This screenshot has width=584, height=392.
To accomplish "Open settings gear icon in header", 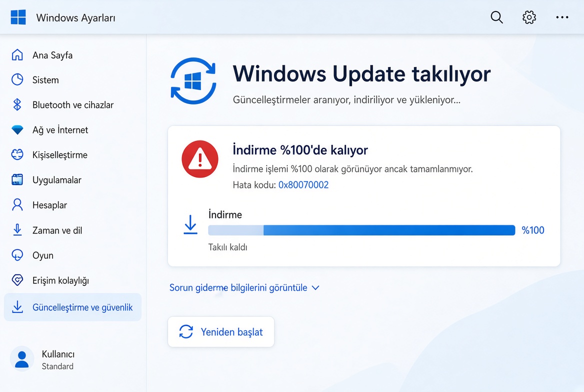I will click(529, 17).
